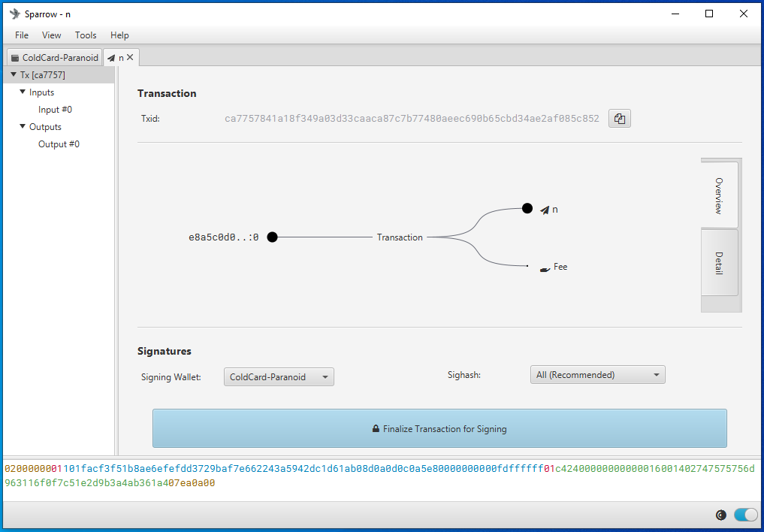Click the raw transaction hex at the bottom

(x=379, y=476)
